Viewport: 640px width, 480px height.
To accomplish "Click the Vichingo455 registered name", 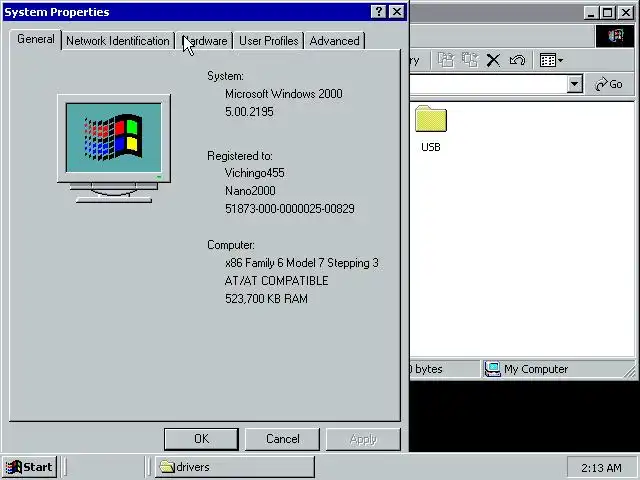I will (254, 173).
